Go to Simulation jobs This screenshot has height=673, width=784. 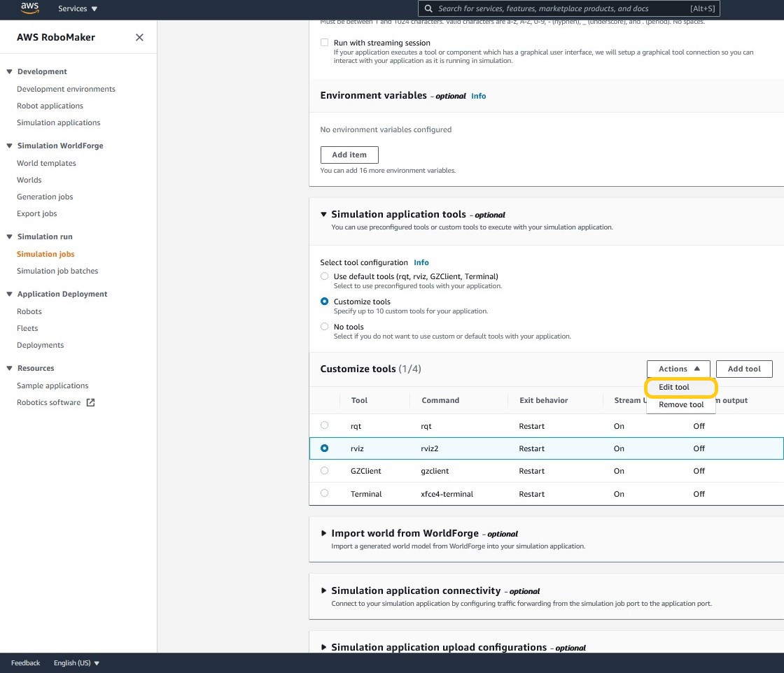pyautogui.click(x=45, y=254)
